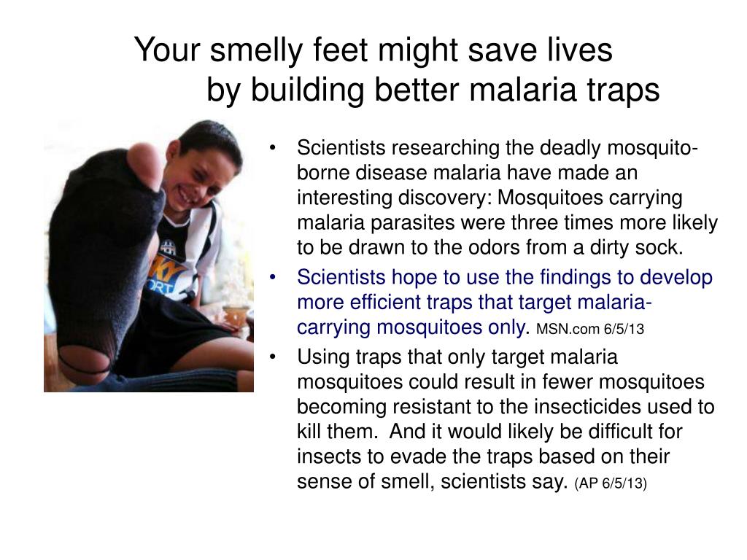Click the text 'Using traps that only target malaria'

(x=457, y=357)
